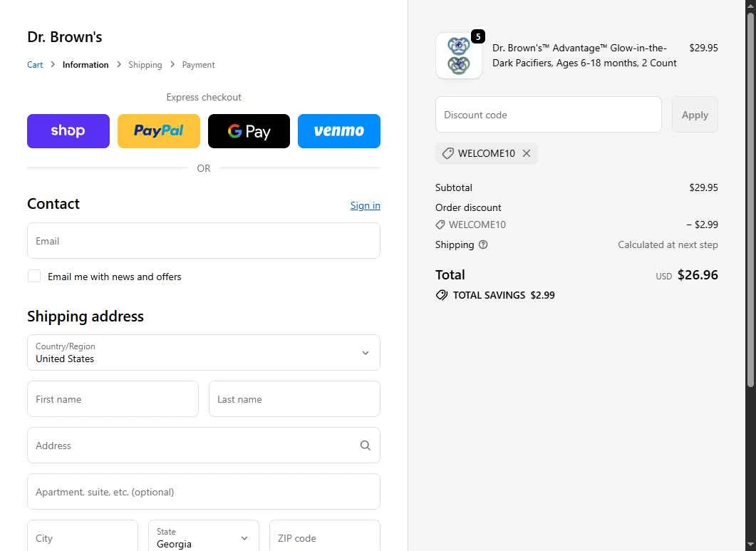Click the pacifier product thumbnail

(459, 56)
